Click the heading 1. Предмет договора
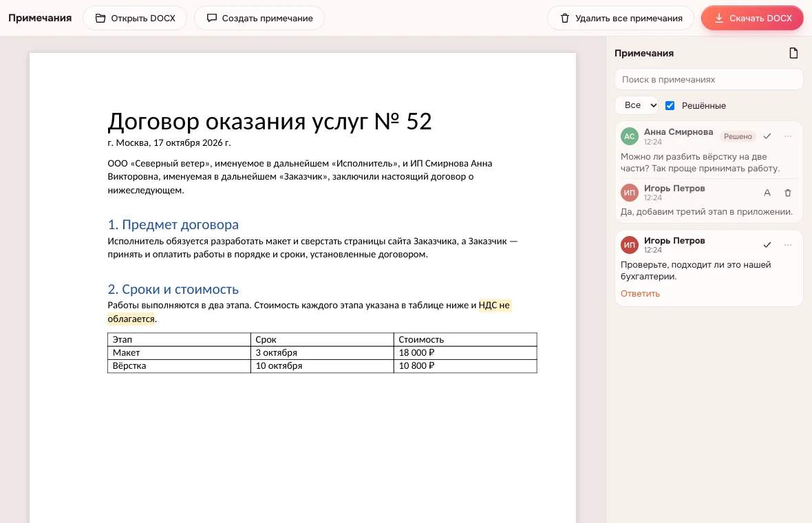 (x=173, y=225)
